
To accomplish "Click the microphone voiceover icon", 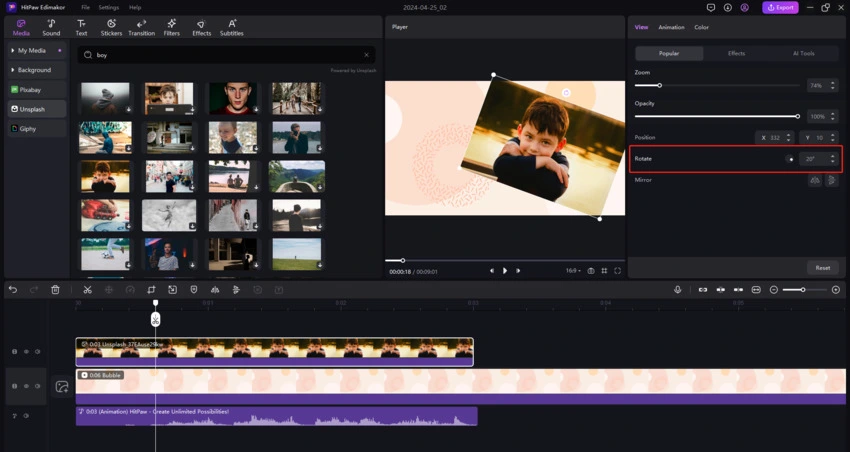I will [677, 290].
